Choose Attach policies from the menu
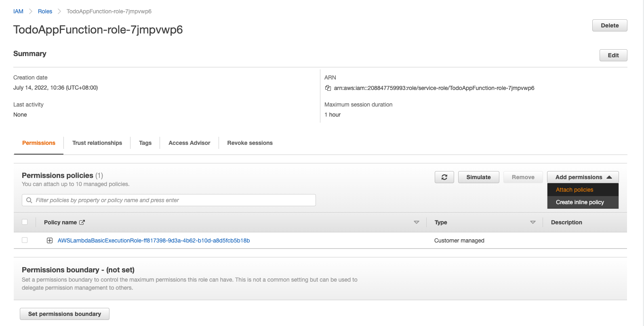This screenshot has width=644, height=326. click(583, 190)
